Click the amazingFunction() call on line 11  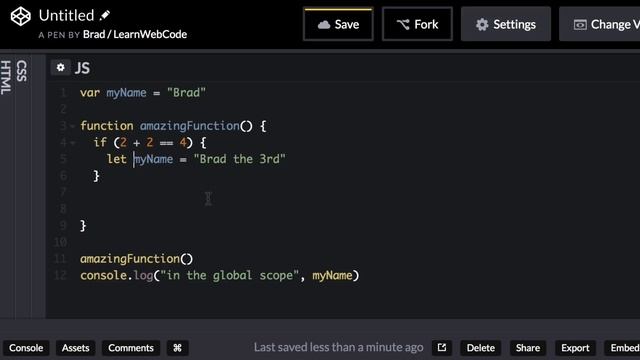coord(136,259)
